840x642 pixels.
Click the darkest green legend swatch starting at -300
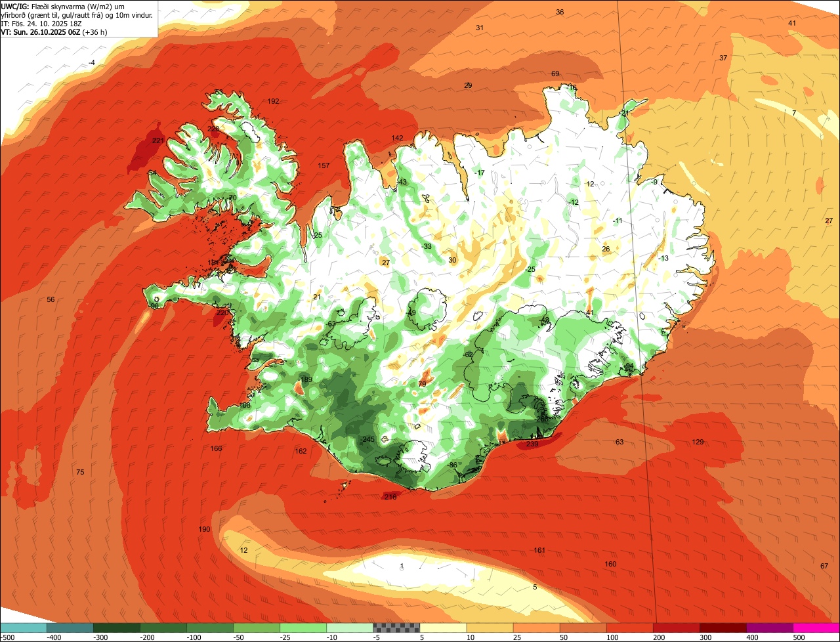117,628
